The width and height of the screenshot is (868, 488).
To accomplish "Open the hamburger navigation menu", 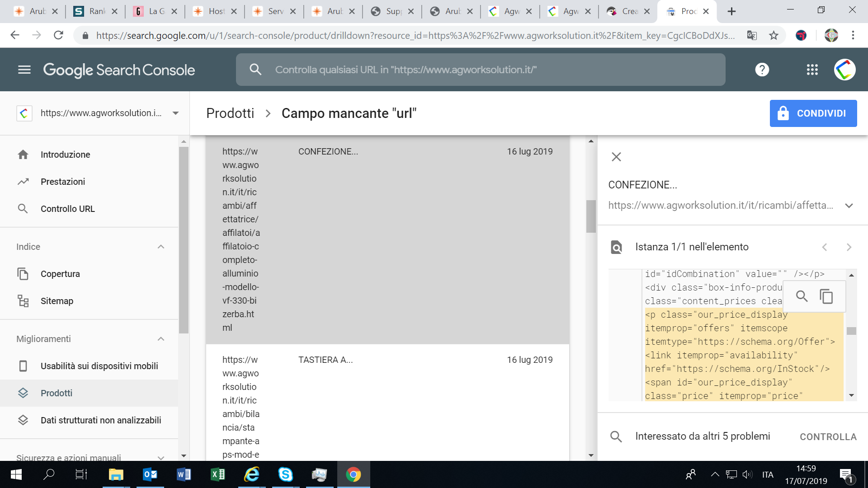I will [x=24, y=70].
